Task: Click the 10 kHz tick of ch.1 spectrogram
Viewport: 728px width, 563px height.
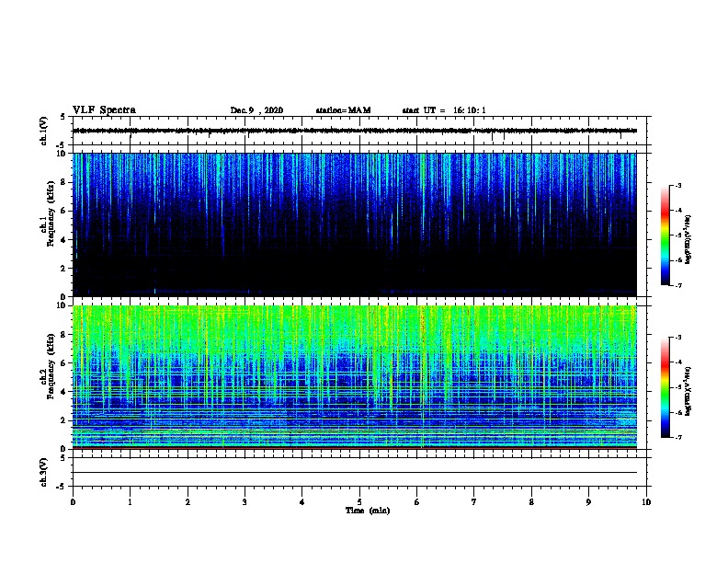Action: pyautogui.click(x=63, y=154)
